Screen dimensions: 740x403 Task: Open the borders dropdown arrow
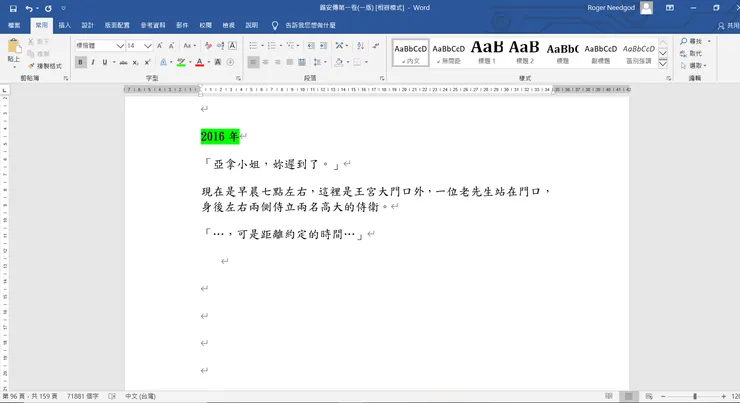click(366, 62)
